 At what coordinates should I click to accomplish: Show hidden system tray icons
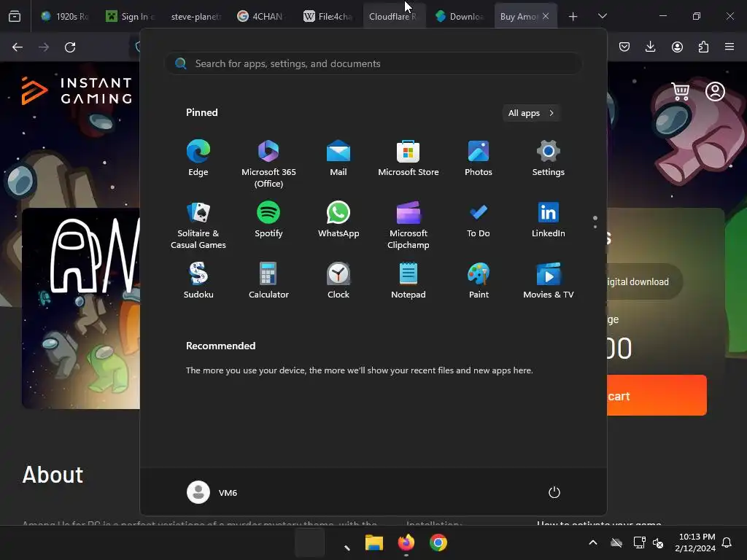point(593,542)
